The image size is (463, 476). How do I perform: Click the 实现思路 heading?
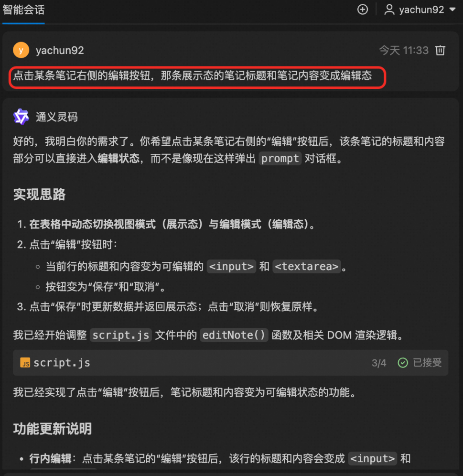click(x=39, y=195)
